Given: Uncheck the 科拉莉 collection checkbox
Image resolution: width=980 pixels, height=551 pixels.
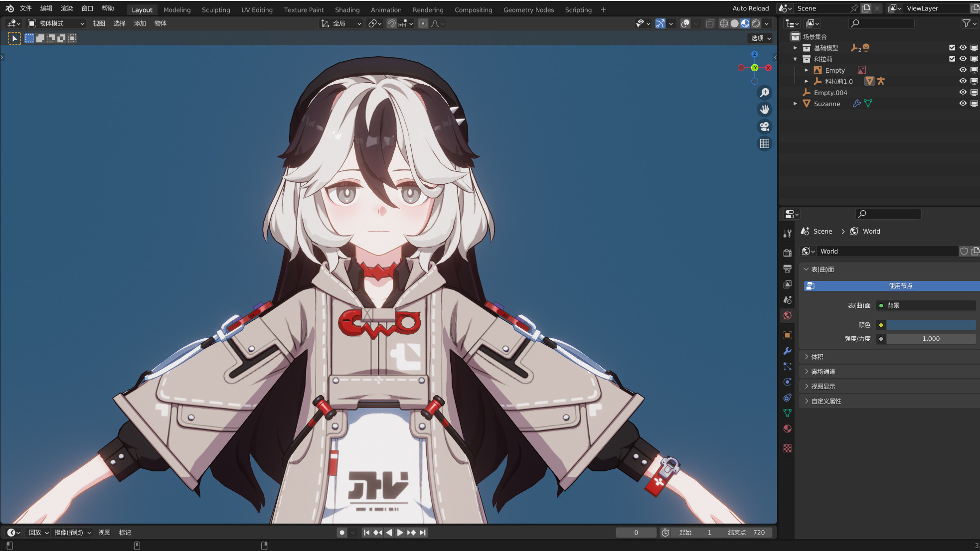Looking at the screenshot, I should [x=952, y=59].
